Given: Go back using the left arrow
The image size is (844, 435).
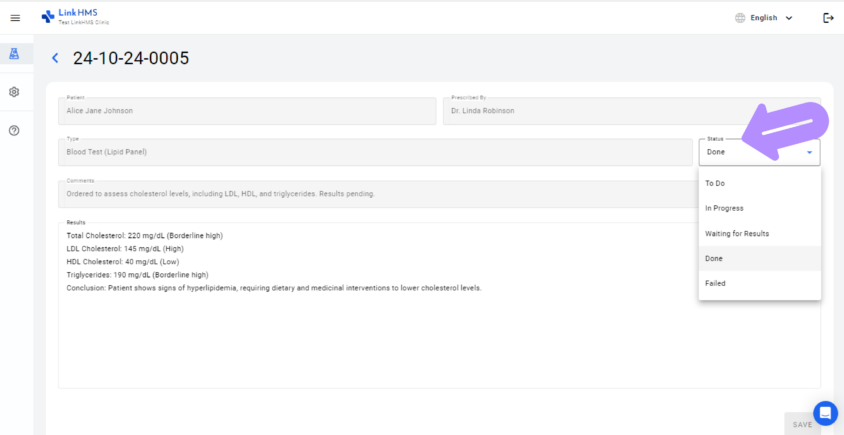Looking at the screenshot, I should pyautogui.click(x=55, y=59).
